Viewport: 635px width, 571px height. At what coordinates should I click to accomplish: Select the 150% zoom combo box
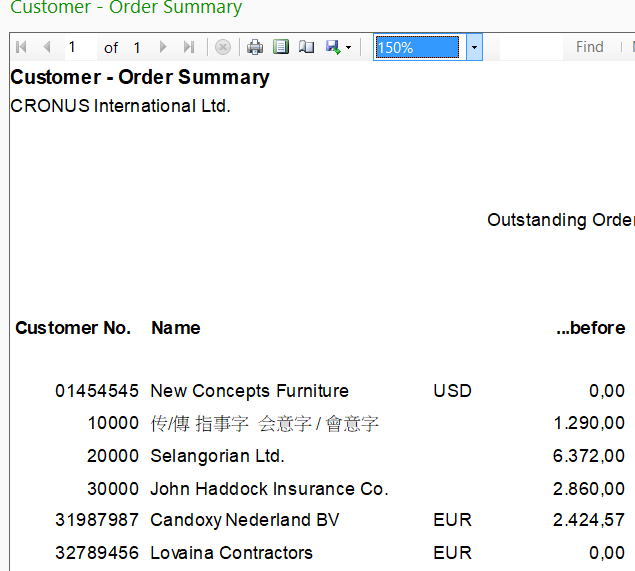tap(417, 47)
